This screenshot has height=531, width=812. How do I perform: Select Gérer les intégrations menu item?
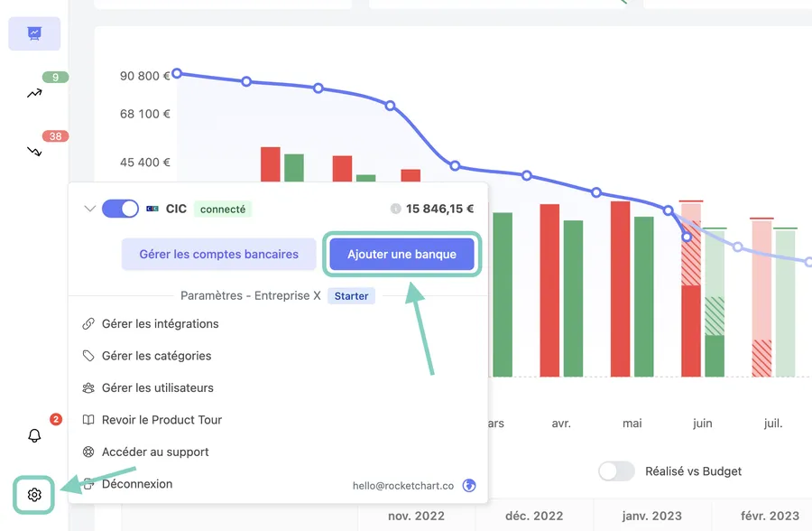tap(160, 323)
